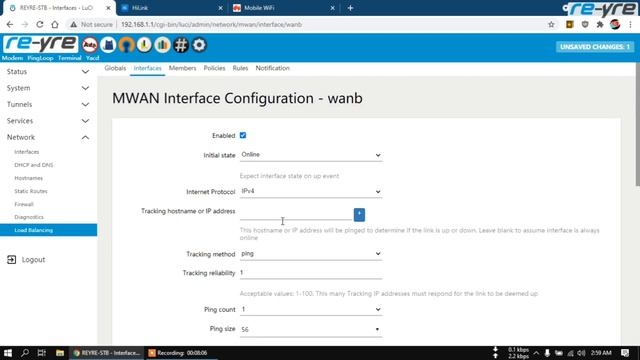Image resolution: width=640 pixels, height=360 pixels.
Task: Open the Internet Protocol dropdown
Action: pyautogui.click(x=311, y=191)
